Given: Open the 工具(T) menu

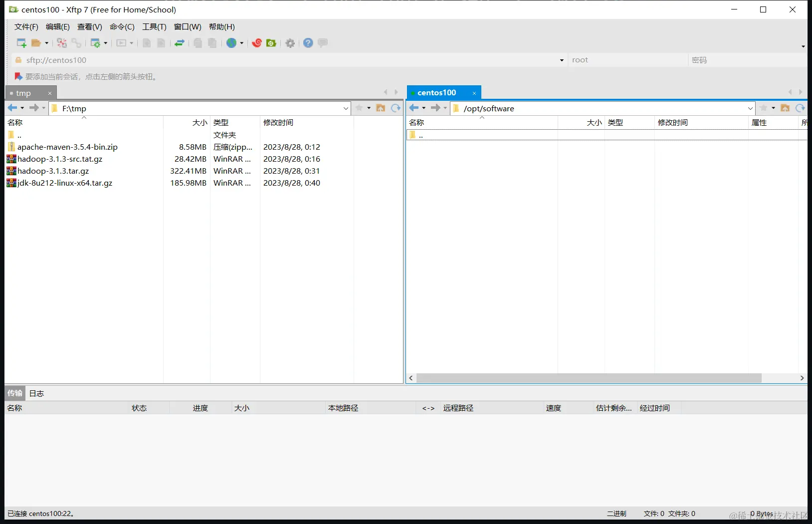Looking at the screenshot, I should (154, 27).
